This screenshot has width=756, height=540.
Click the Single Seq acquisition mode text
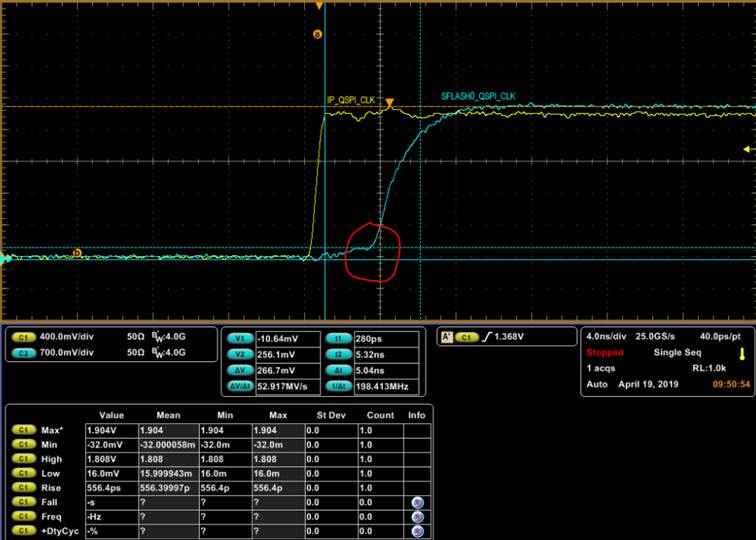click(677, 352)
